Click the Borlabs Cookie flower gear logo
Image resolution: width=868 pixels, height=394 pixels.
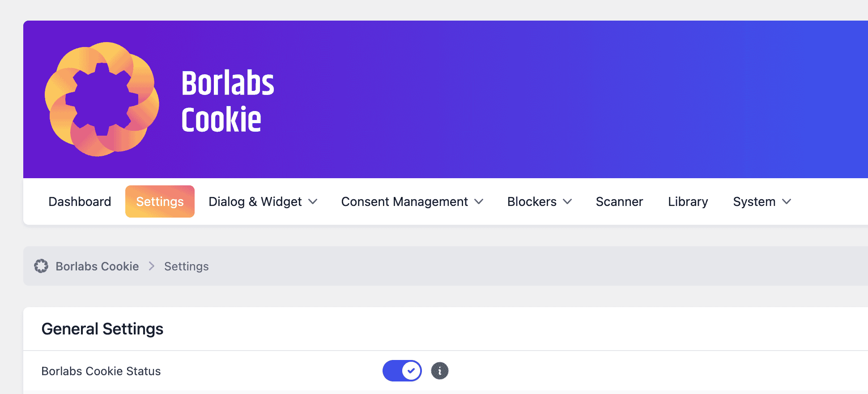(102, 99)
